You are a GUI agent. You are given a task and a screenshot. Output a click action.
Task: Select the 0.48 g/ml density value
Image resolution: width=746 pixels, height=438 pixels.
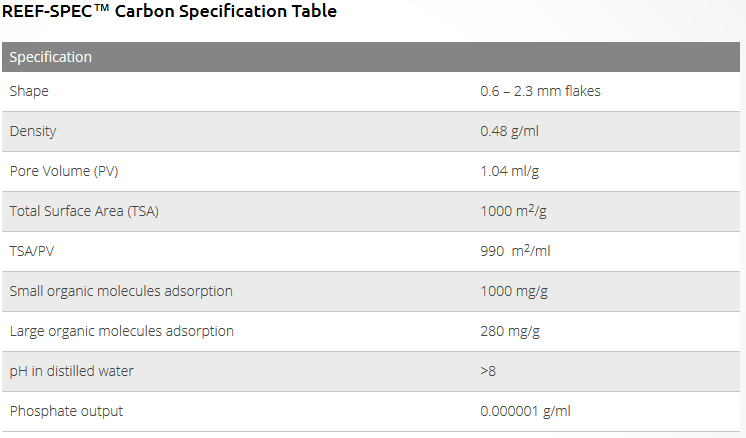(512, 131)
